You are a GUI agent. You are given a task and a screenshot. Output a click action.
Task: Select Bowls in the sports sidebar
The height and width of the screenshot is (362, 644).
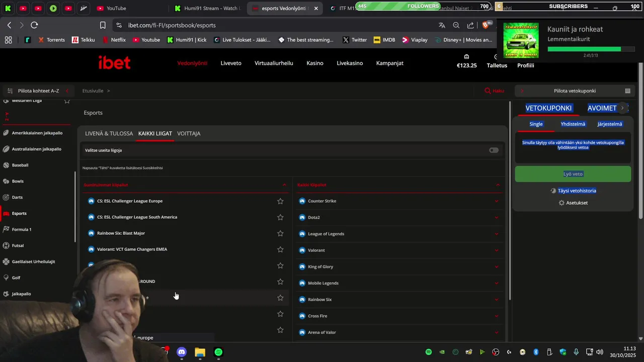pos(18,182)
